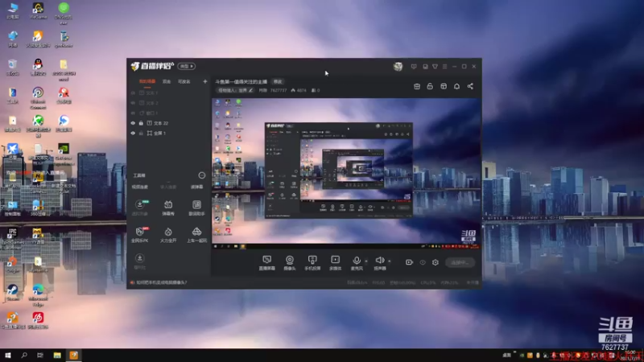Open the user avatar in title bar
The width and height of the screenshot is (644, 362).
pos(398,67)
